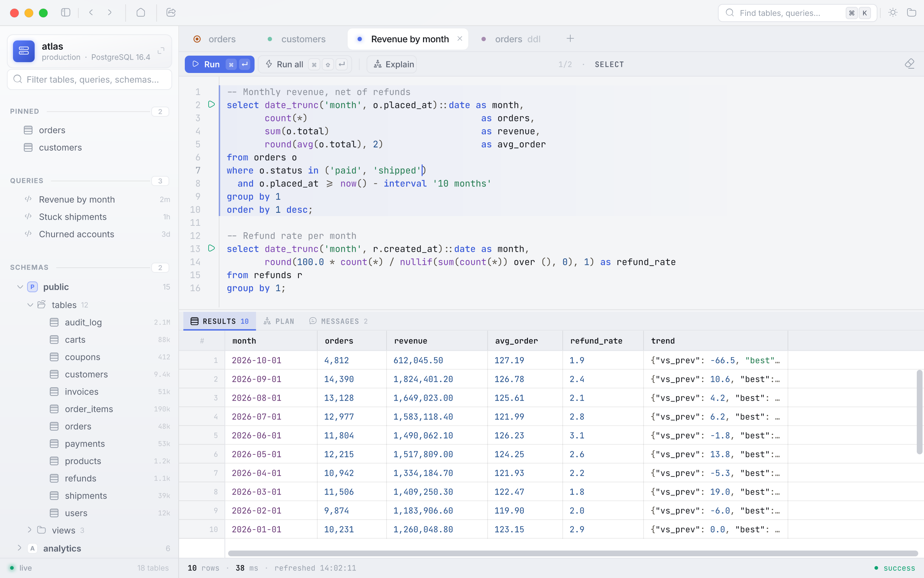This screenshot has width=924, height=578.
Task: Click the pinned orders table icon
Action: (28, 130)
